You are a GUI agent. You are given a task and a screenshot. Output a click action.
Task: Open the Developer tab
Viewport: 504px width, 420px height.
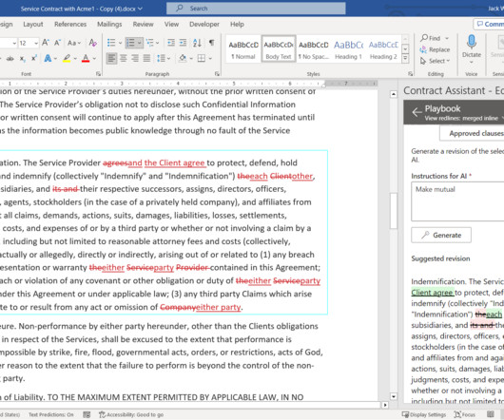pos(204,25)
